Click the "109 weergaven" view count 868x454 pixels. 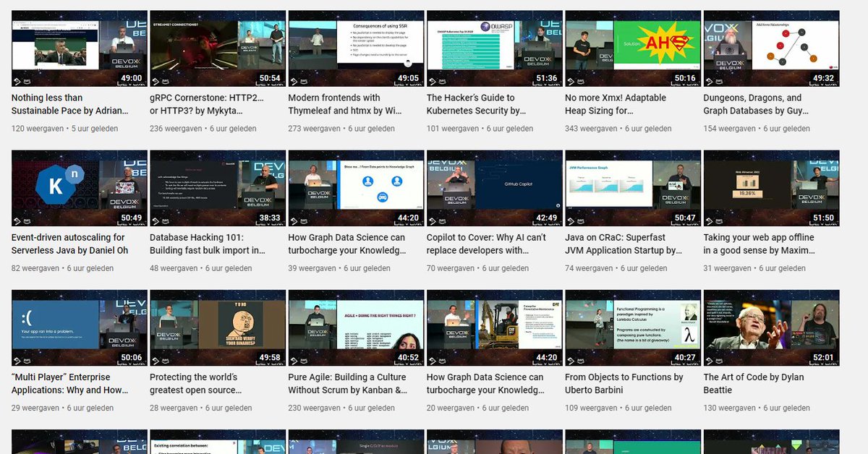(x=592, y=408)
